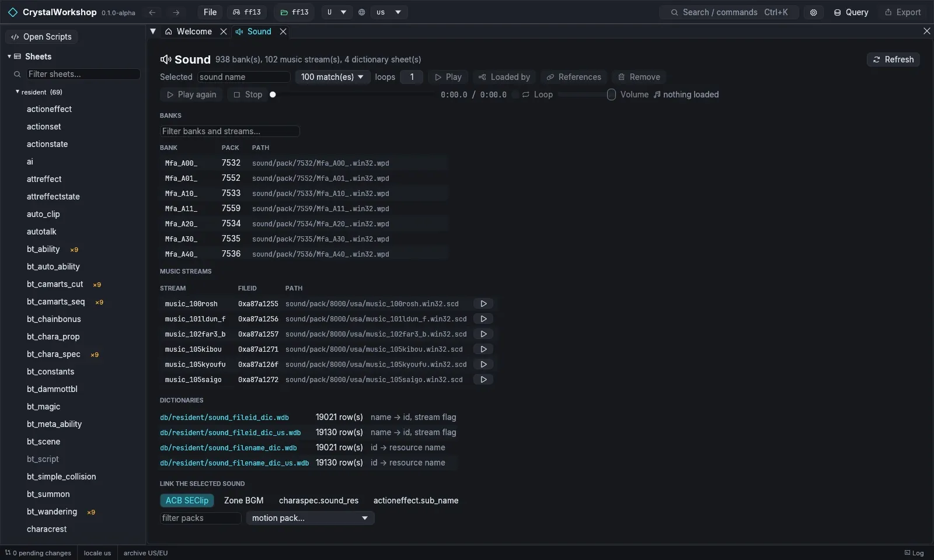Viewport: 934px width, 560px height.
Task: Click the Refresh button
Action: click(893, 60)
